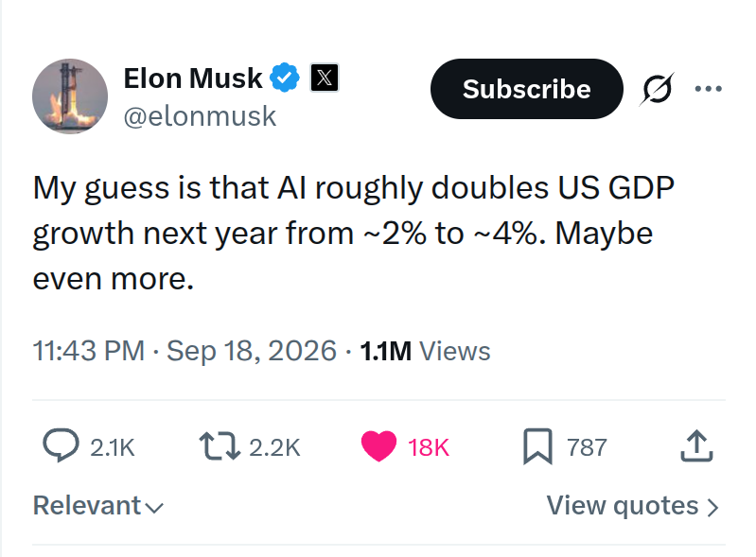This screenshot has height=557, width=756.
Task: Click the 2.2K repost count
Action: point(274,447)
